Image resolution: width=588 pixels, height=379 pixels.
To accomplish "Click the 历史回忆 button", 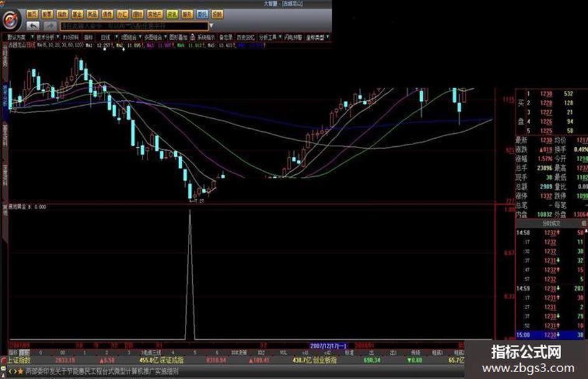I will click(246, 37).
